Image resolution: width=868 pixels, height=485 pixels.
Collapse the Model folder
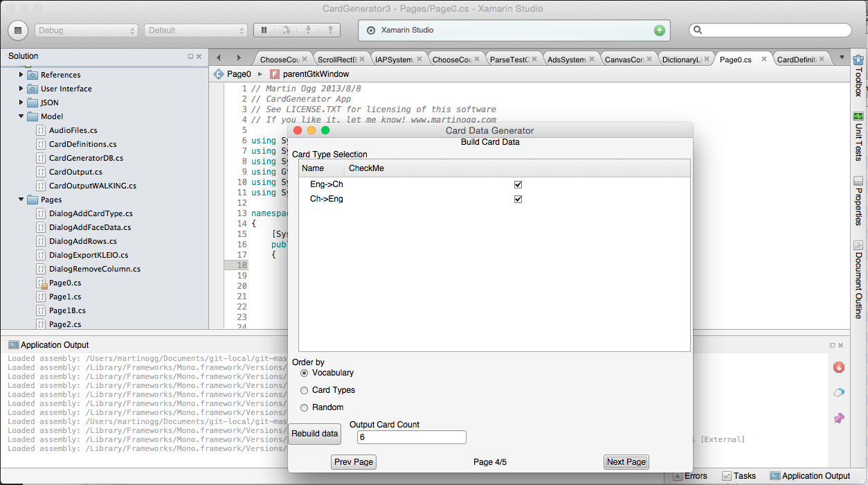[x=21, y=116]
